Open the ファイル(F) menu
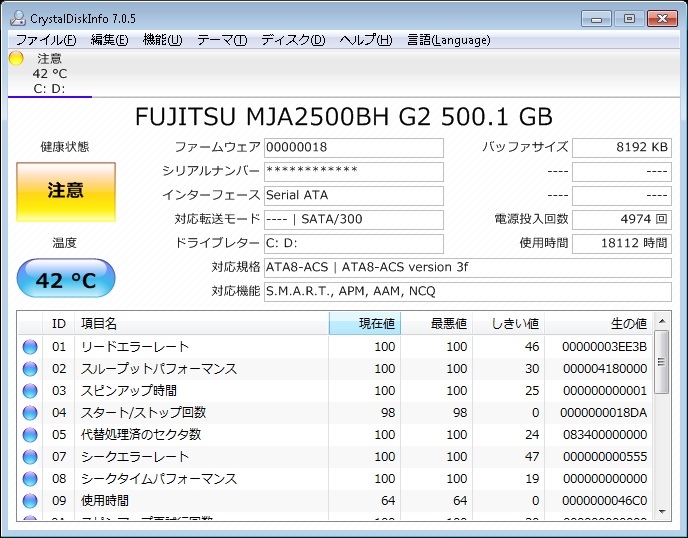Image resolution: width=688 pixels, height=538 pixels. tap(46, 40)
